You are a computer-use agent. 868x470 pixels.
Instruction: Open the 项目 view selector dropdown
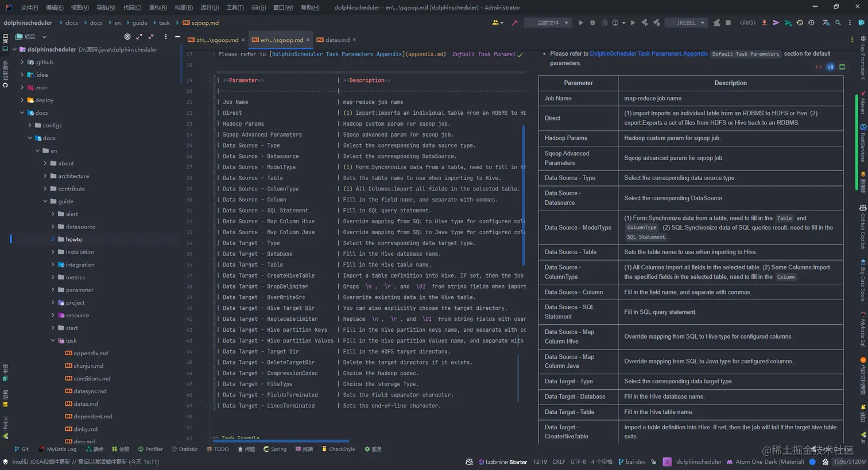(32, 37)
